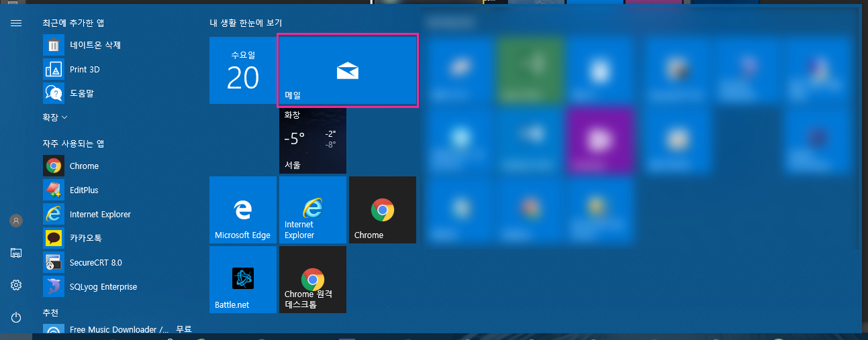The image size is (868, 340).
Task: Open the 메일 (Mail) tile
Action: [348, 71]
